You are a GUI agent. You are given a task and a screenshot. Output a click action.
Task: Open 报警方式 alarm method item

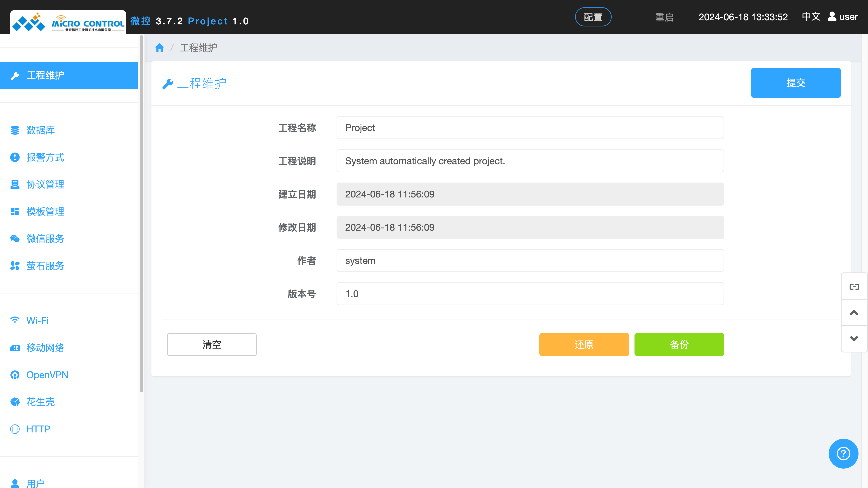pyautogui.click(x=45, y=157)
